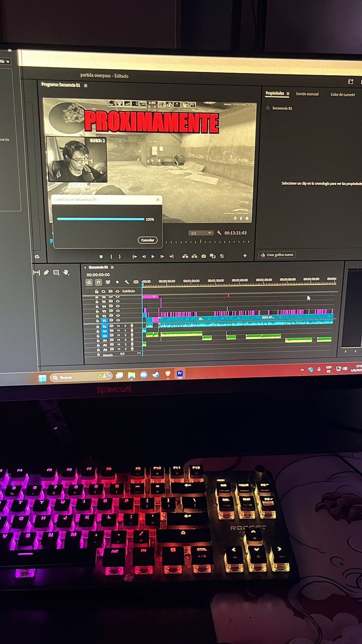Switch to Color de Lumetri tab
This screenshot has height=644, width=362.
click(x=342, y=94)
